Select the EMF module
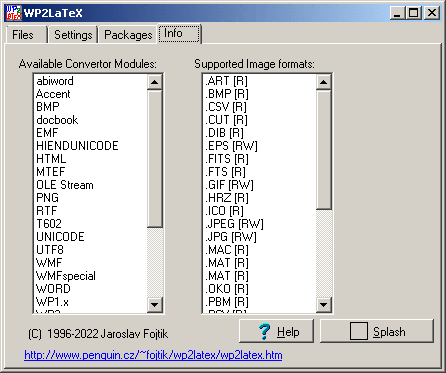Screen dimensions: 446x373 [91, 133]
